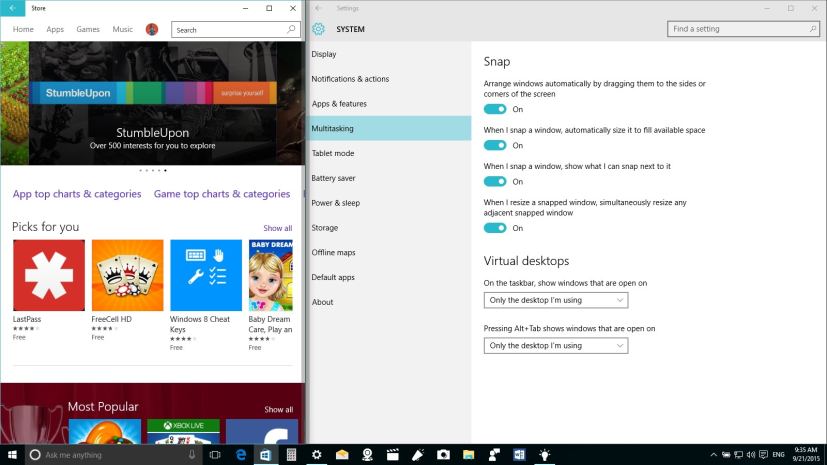Image resolution: width=827 pixels, height=465 pixels.
Task: Select Multitasking in Settings sidebar
Action: (390, 128)
